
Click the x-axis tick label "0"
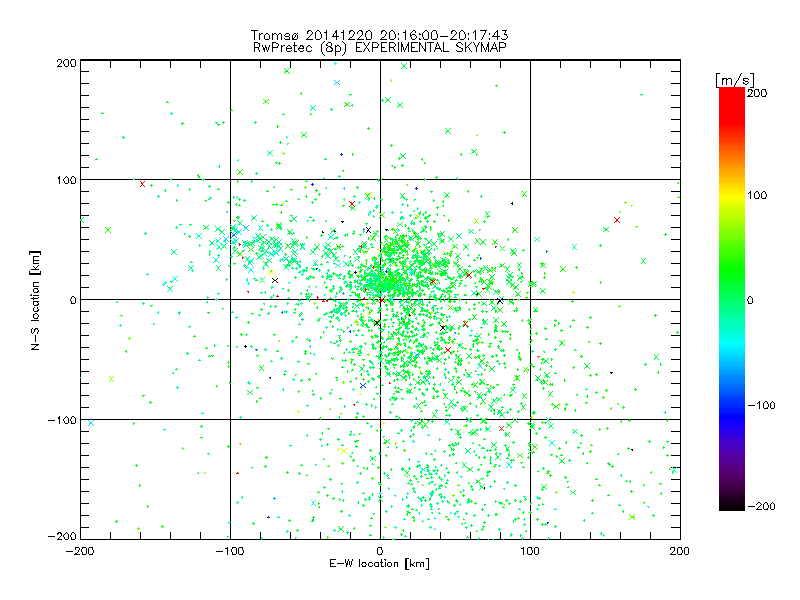[x=380, y=551]
